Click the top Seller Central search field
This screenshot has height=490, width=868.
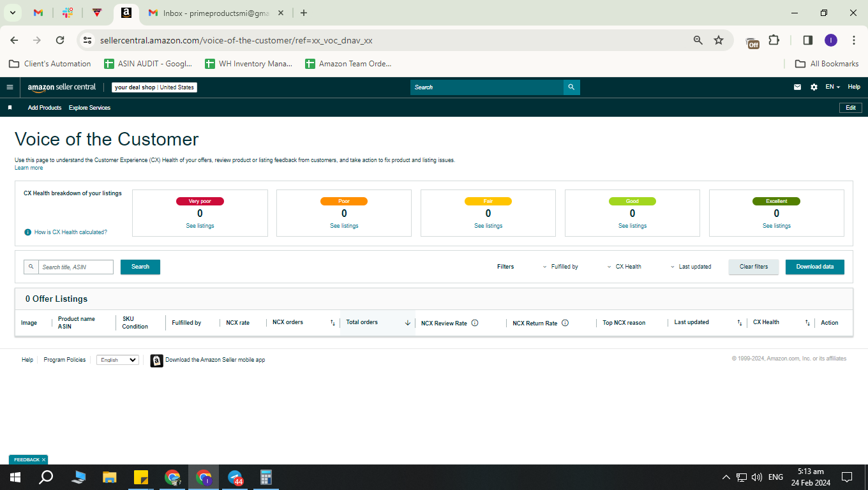click(x=487, y=87)
